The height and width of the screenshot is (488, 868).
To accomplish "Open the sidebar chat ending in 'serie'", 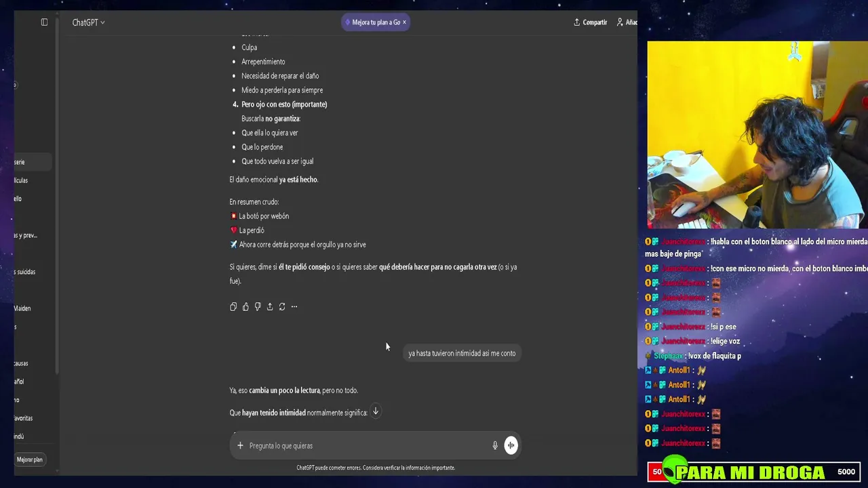I will click(32, 162).
